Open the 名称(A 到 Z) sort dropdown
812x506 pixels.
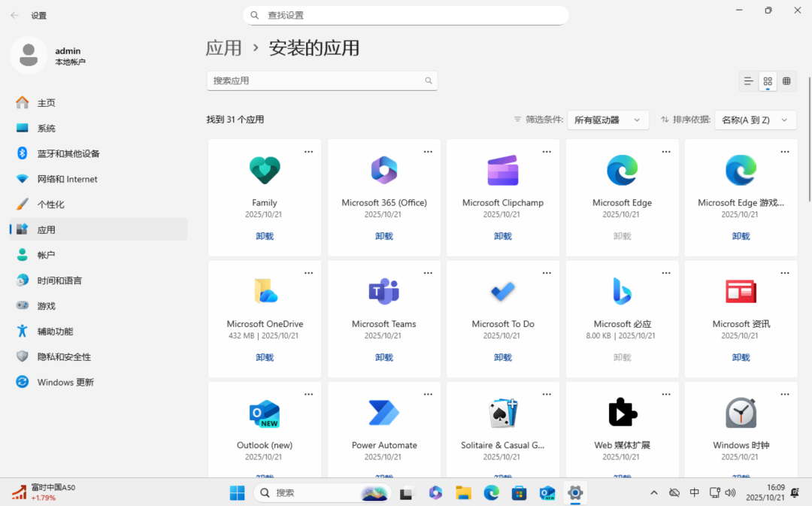coord(755,120)
